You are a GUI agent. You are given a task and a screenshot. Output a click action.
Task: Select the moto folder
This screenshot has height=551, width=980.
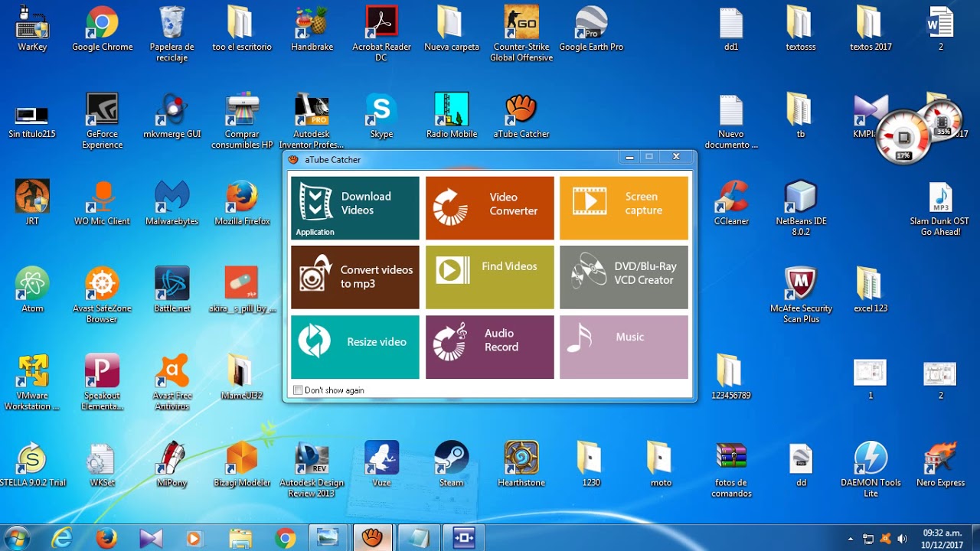coord(661,465)
